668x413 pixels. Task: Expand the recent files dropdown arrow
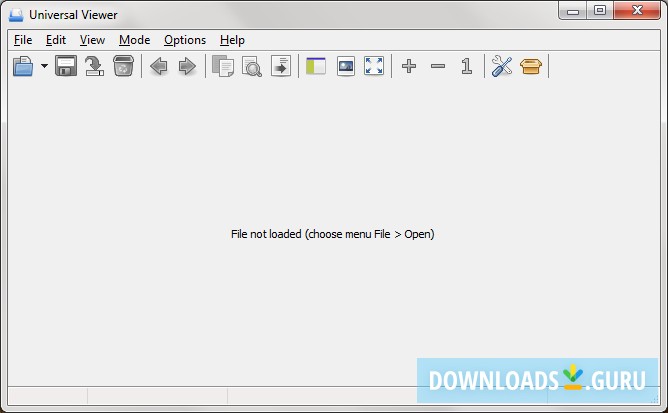coord(44,66)
